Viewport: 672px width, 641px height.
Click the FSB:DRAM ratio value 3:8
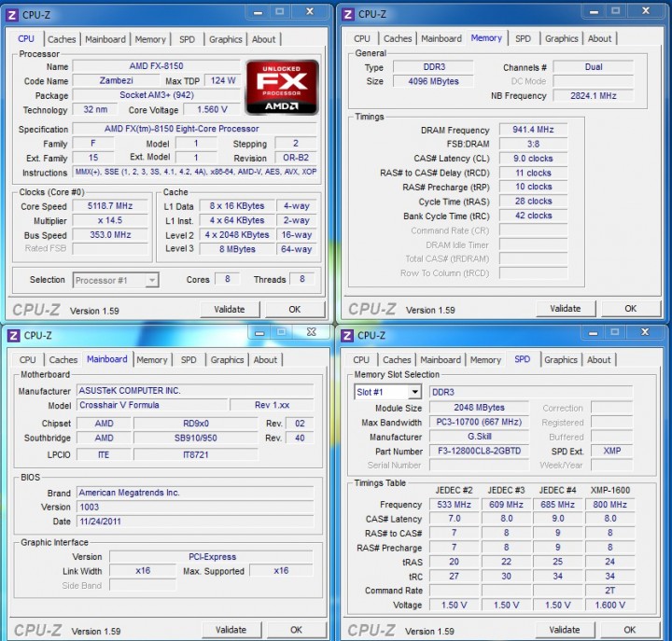coord(533,144)
